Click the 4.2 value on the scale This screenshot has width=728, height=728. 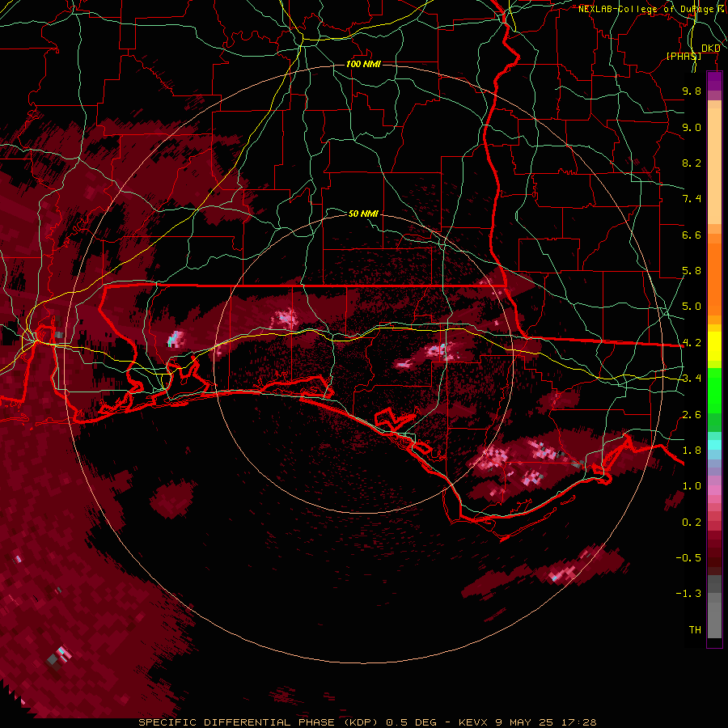(692, 343)
